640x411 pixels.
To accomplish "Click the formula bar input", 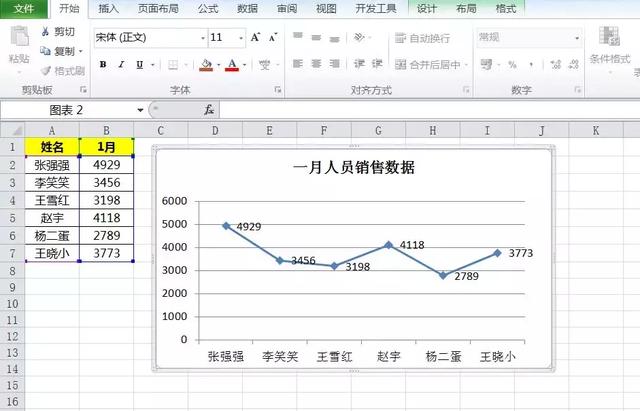I will click(429, 110).
